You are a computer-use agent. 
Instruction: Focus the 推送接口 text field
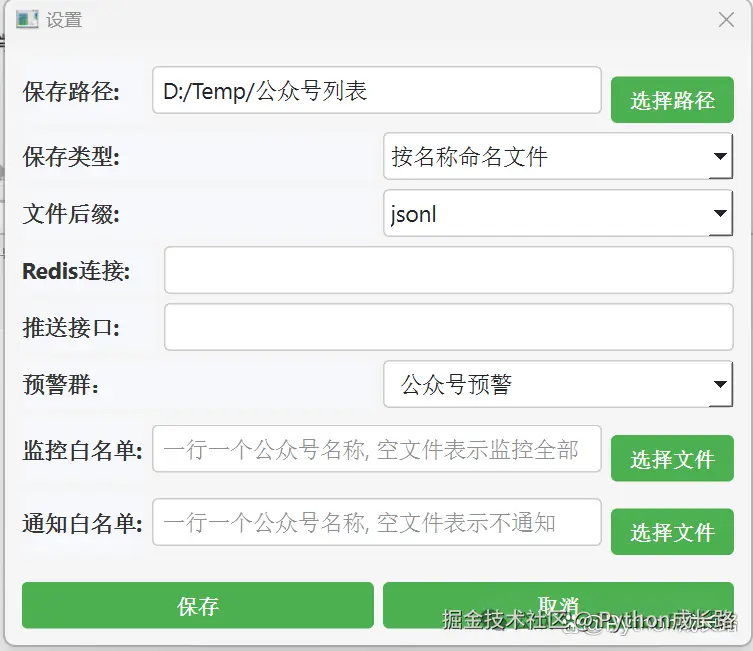pos(448,328)
